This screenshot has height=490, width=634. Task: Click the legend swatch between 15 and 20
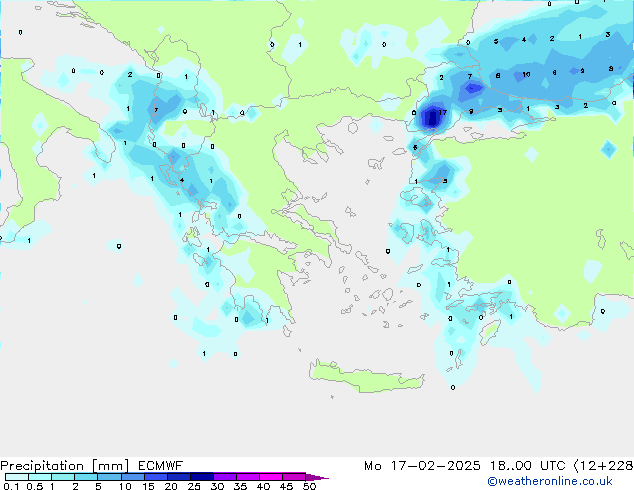[x=156, y=477]
